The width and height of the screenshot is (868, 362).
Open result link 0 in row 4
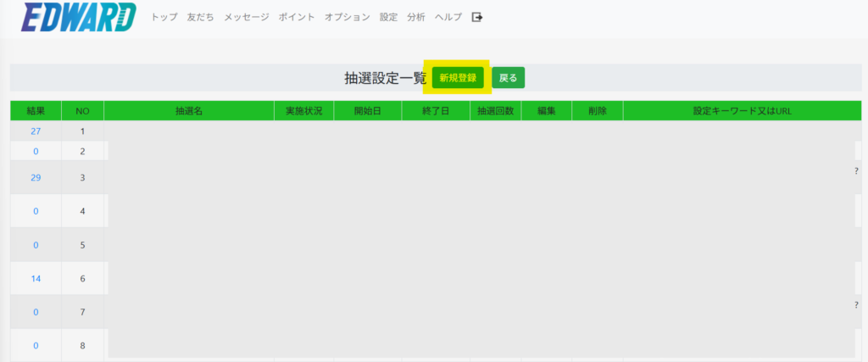pos(36,211)
